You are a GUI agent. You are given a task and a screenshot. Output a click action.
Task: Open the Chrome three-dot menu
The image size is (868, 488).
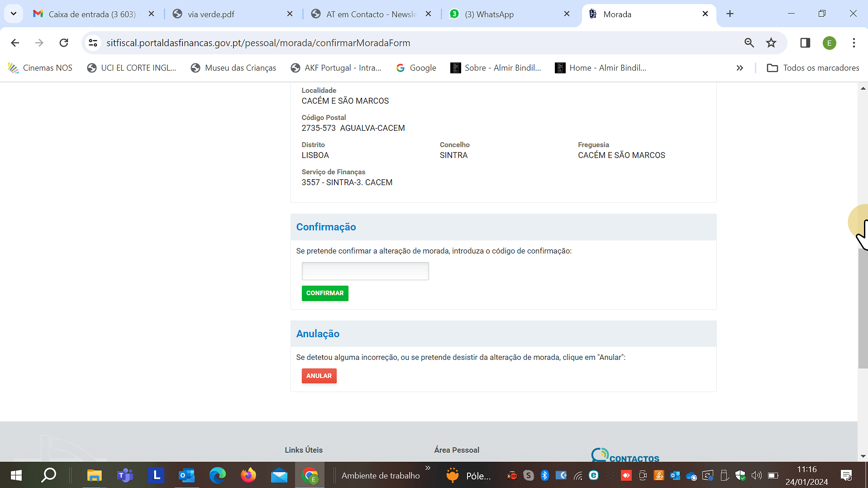click(854, 43)
